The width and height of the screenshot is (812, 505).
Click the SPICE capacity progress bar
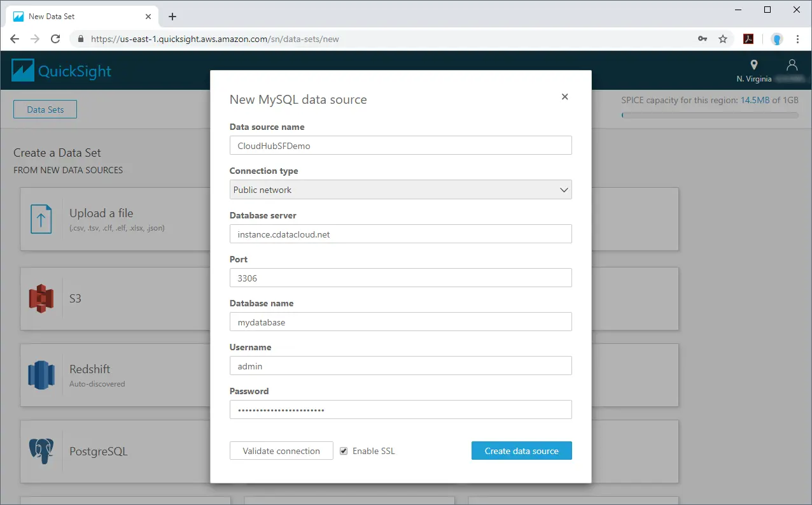point(710,115)
